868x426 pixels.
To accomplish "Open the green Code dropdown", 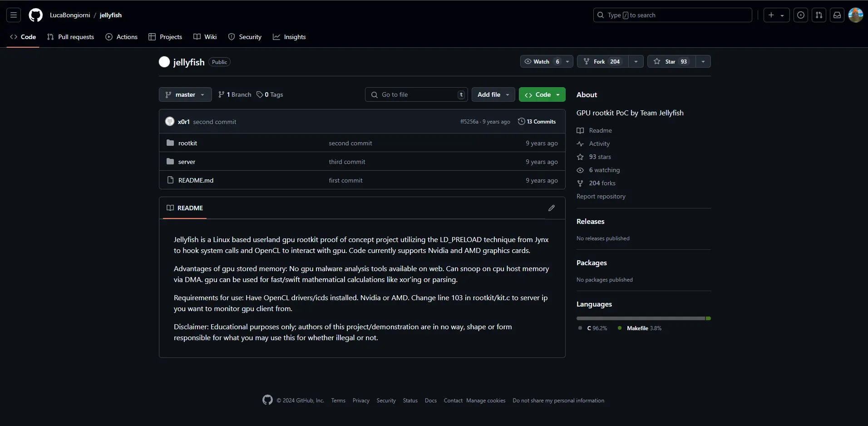I will tap(542, 94).
